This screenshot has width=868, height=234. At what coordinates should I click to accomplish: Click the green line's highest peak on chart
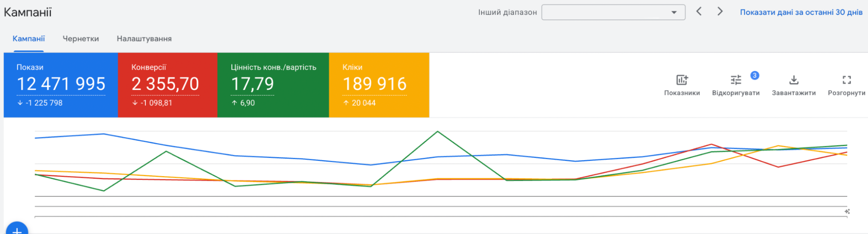pyautogui.click(x=438, y=131)
